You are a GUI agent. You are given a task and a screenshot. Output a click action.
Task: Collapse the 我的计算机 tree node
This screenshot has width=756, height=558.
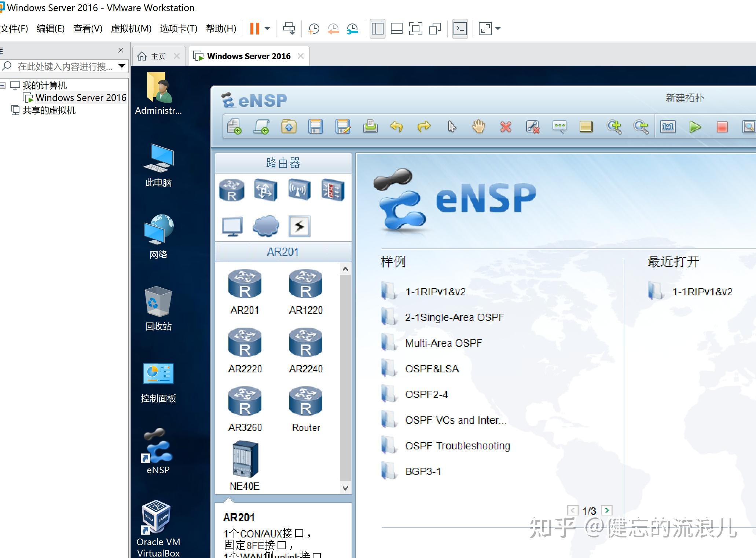[x=3, y=85]
